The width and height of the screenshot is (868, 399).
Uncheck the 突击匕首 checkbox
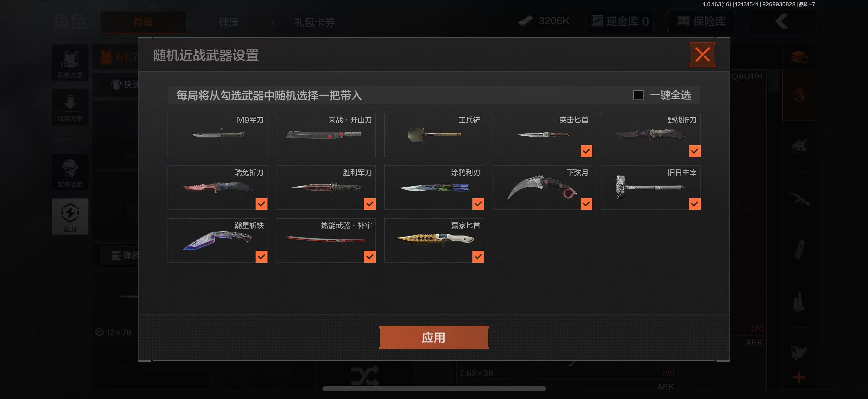click(x=586, y=151)
